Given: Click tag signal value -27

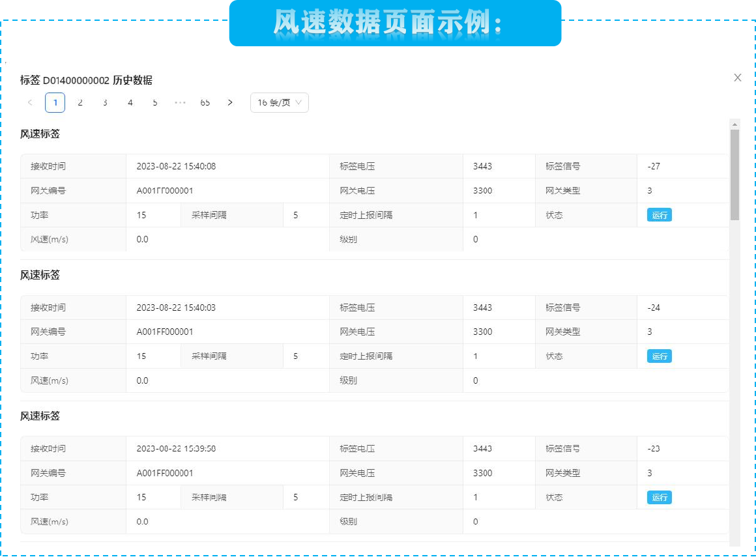Looking at the screenshot, I should (653, 166).
